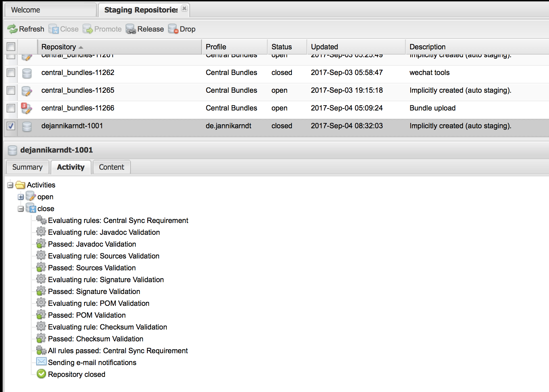Viewport: 549px width, 392px height.
Task: Click gear icon for Evaluating POM Validation
Action: point(41,303)
